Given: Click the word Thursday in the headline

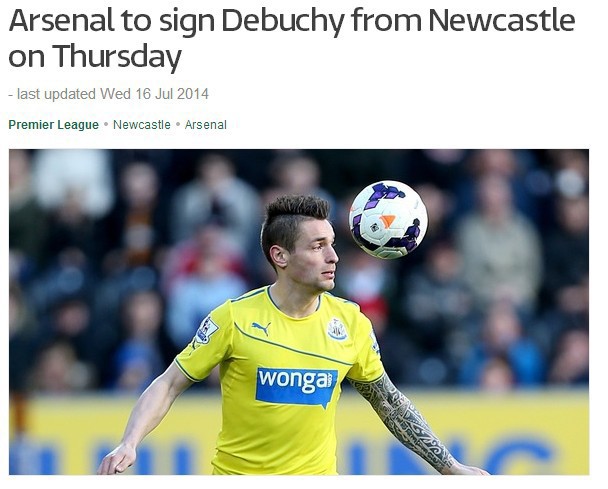Looking at the screenshot, I should click(116, 56).
